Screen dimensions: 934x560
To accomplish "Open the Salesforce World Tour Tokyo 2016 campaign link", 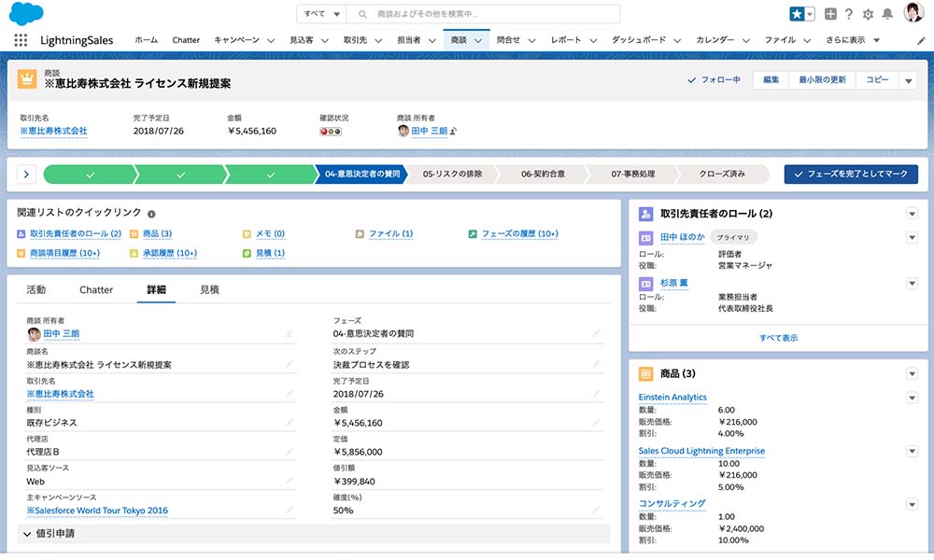I will coord(97,511).
